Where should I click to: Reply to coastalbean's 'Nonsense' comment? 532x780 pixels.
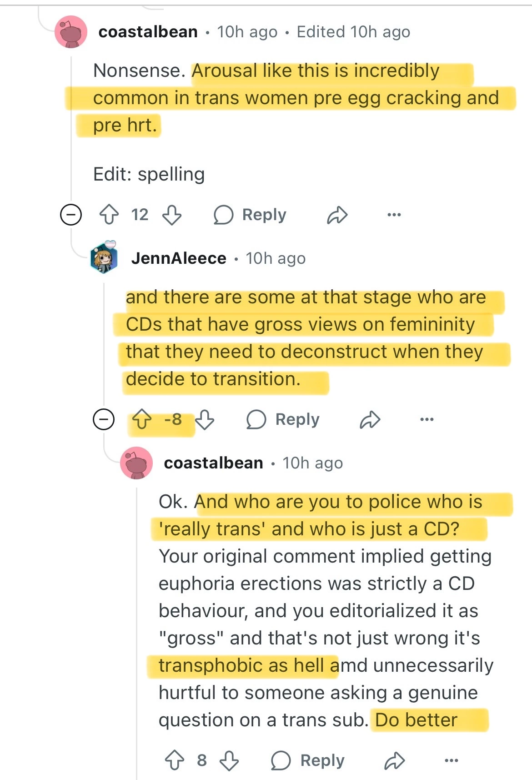tap(250, 215)
